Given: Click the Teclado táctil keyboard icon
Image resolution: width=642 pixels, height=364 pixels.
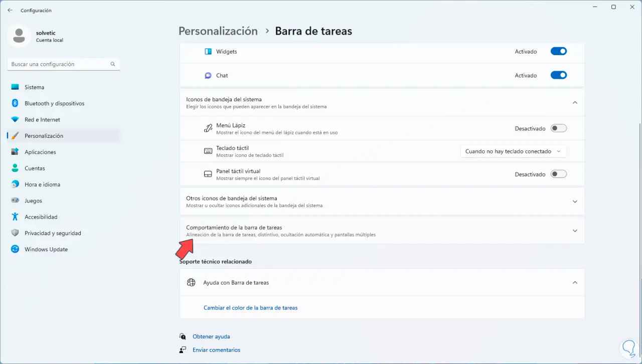Looking at the screenshot, I should coord(208,151).
